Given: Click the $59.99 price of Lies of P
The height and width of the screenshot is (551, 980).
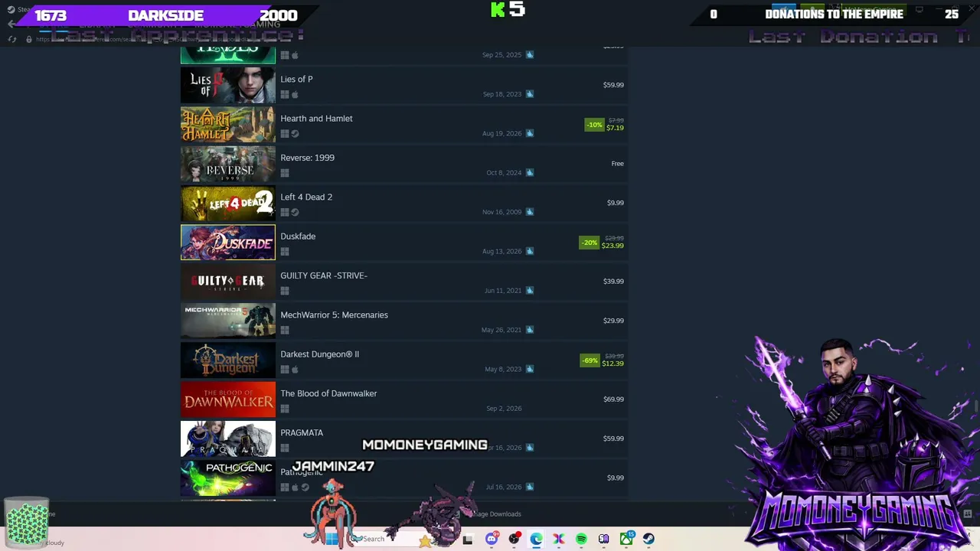Looking at the screenshot, I should 613,85.
